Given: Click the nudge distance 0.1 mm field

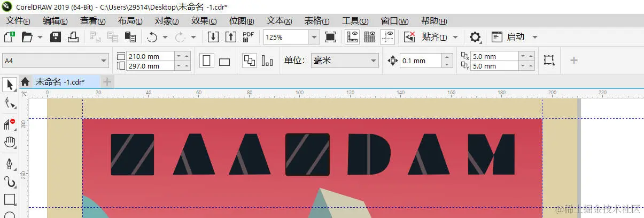Looking at the screenshot, I should click(421, 61).
